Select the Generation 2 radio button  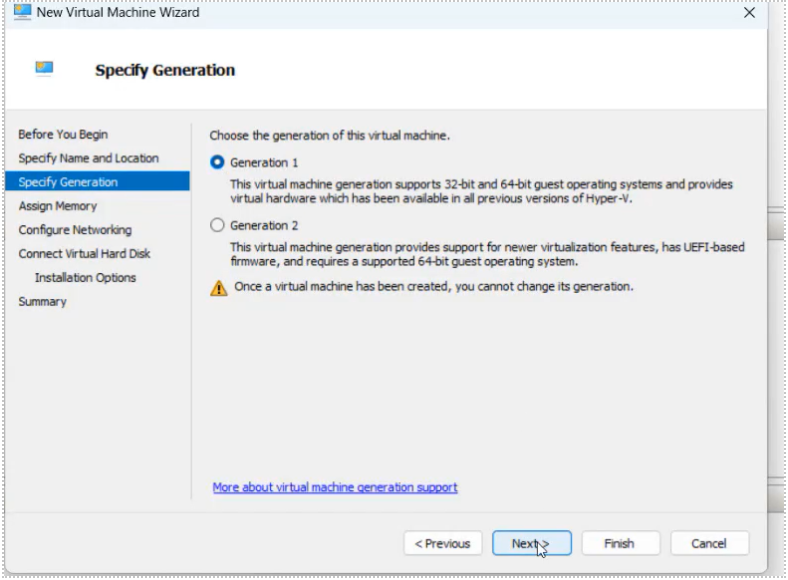coord(217,225)
